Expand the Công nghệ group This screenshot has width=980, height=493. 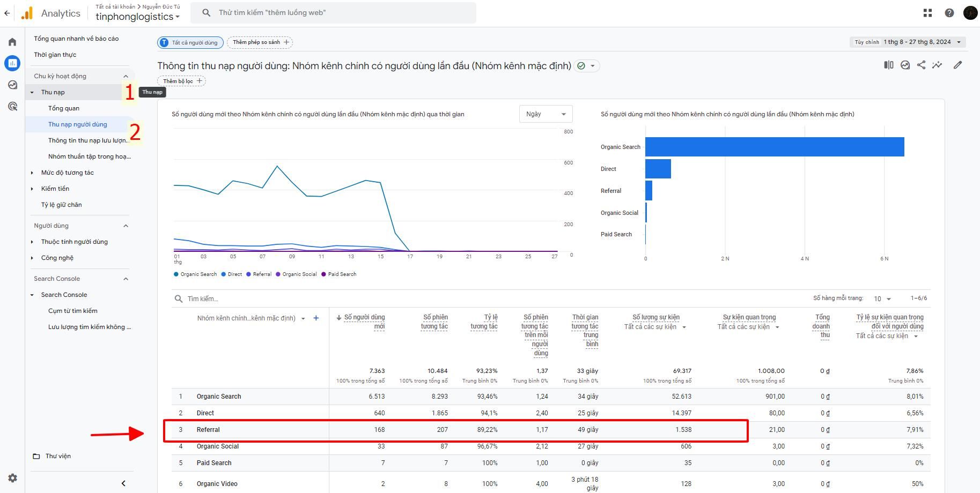point(32,258)
